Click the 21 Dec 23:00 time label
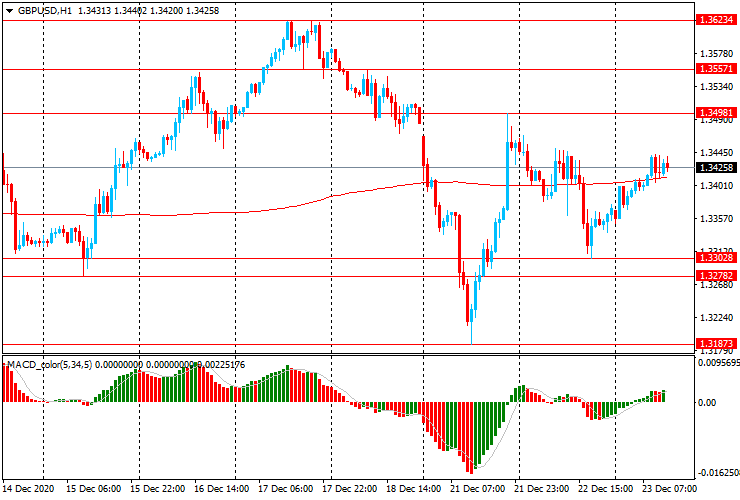The image size is (740, 500). pos(542,488)
